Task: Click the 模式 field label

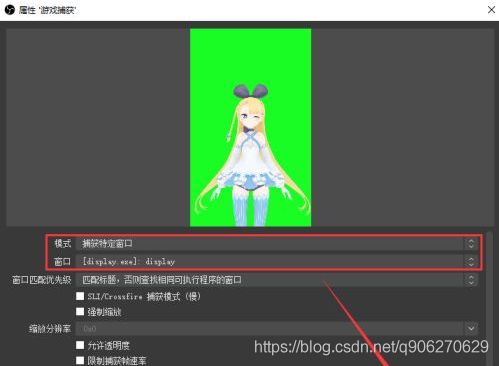Action: click(63, 244)
